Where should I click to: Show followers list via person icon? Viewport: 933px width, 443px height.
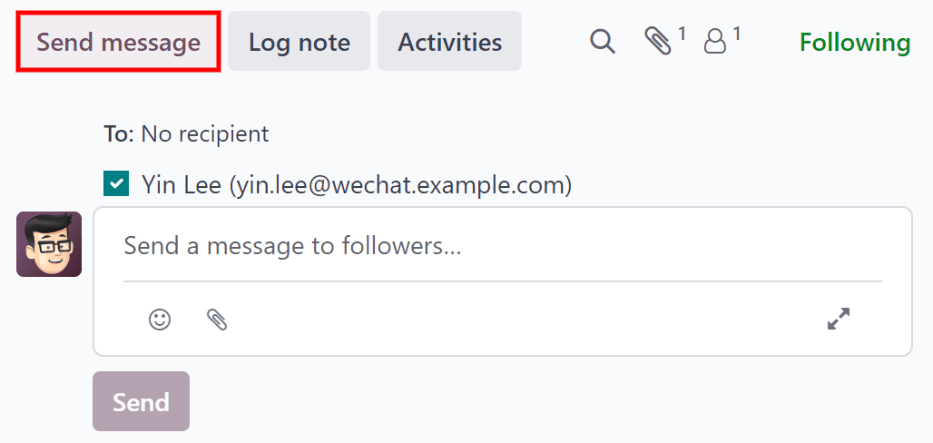pyautogui.click(x=715, y=42)
